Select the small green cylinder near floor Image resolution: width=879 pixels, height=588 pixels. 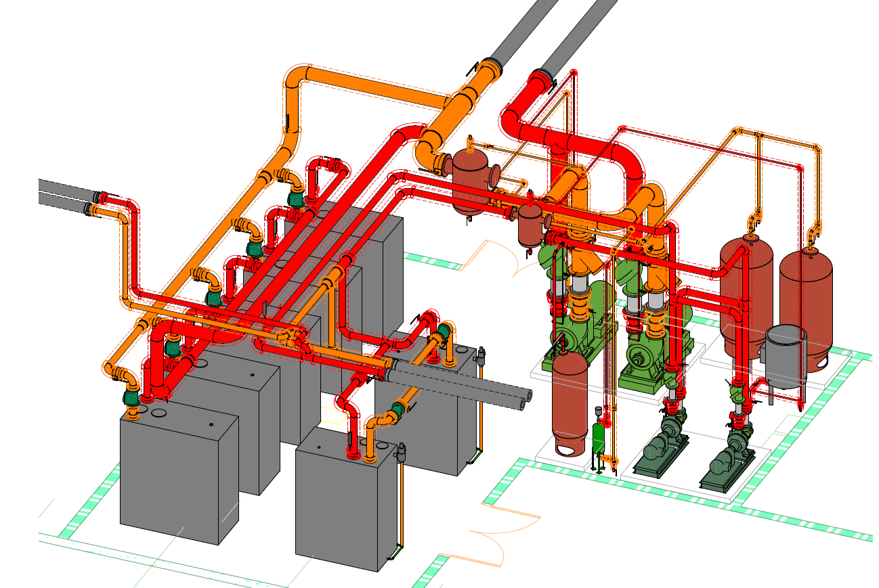(x=599, y=439)
